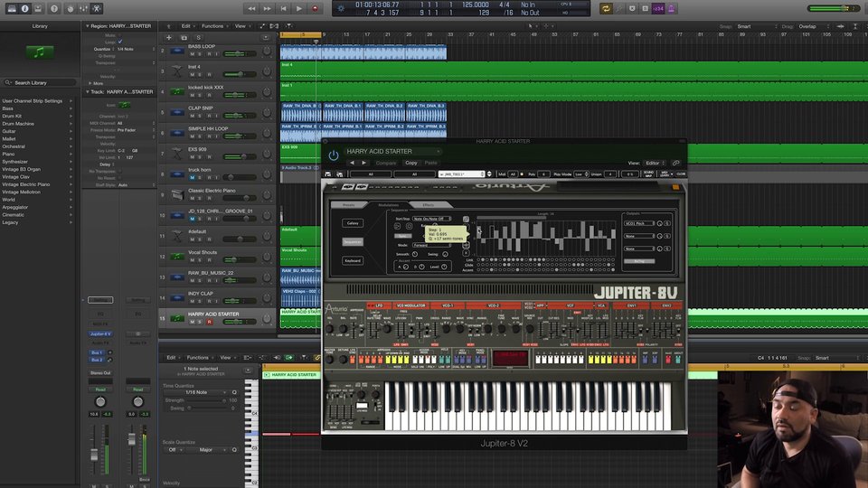Click Drum Machine category in Library
This screenshot has height=488, width=868.
(x=18, y=124)
